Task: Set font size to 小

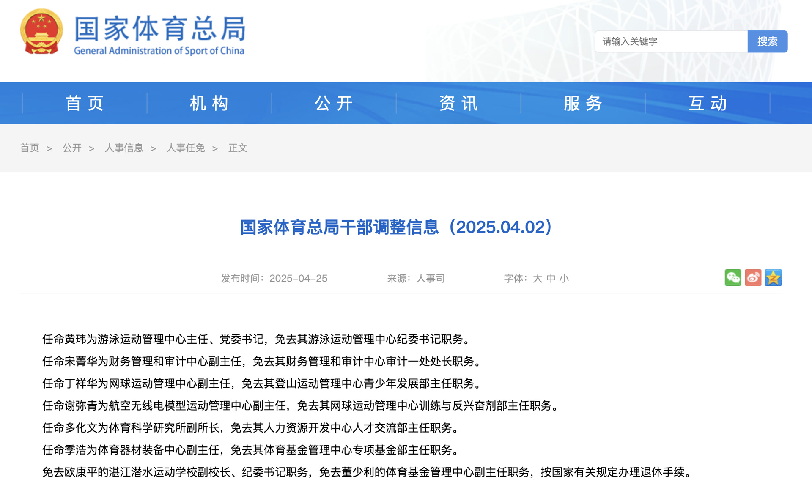Action: click(564, 278)
